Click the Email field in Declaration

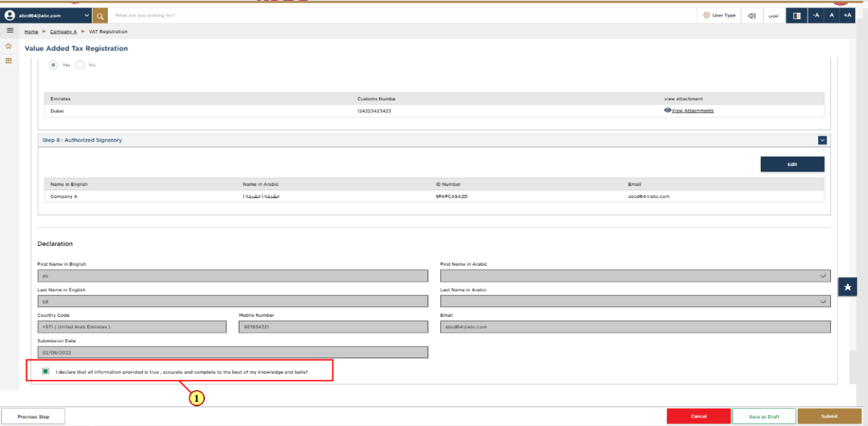(636, 327)
